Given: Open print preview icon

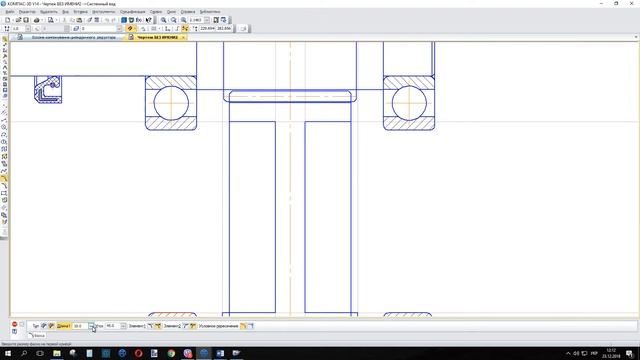Looking at the screenshot, I should [51, 20].
